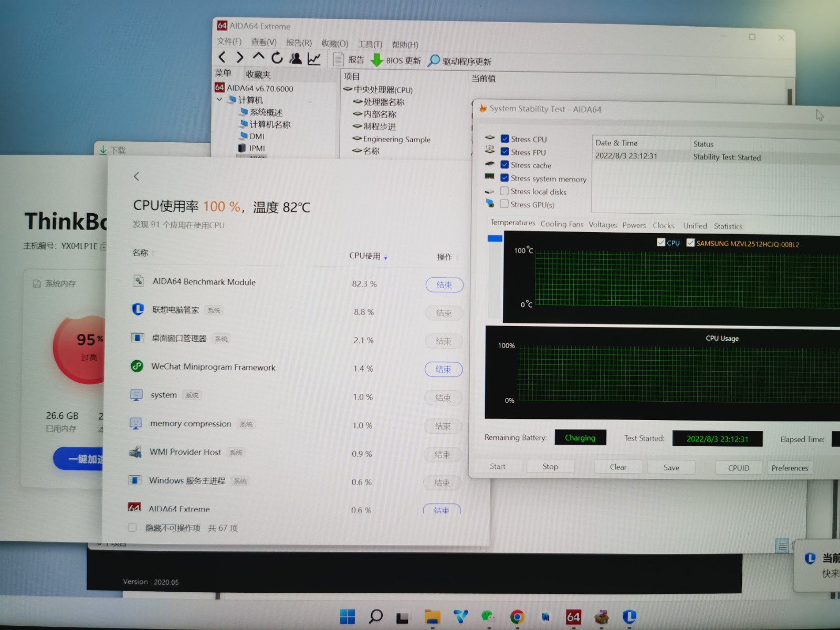This screenshot has height=630, width=840.
Task: Click the Save button in stability test
Action: pyautogui.click(x=671, y=467)
